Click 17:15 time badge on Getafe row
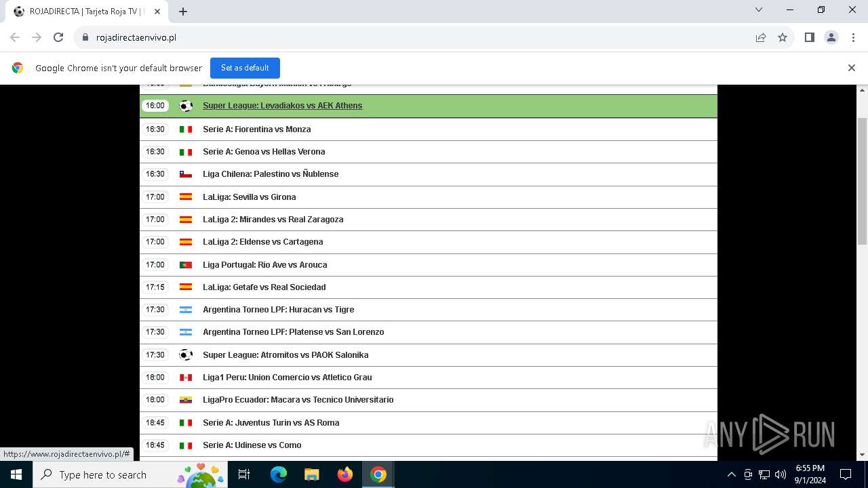Screen dimensions: 868x488 click(x=155, y=287)
